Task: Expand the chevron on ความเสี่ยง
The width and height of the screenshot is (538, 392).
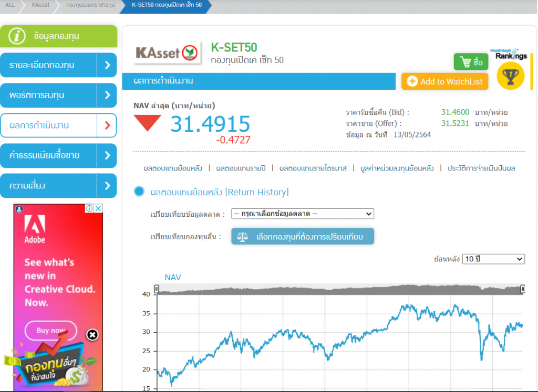Action: point(107,186)
